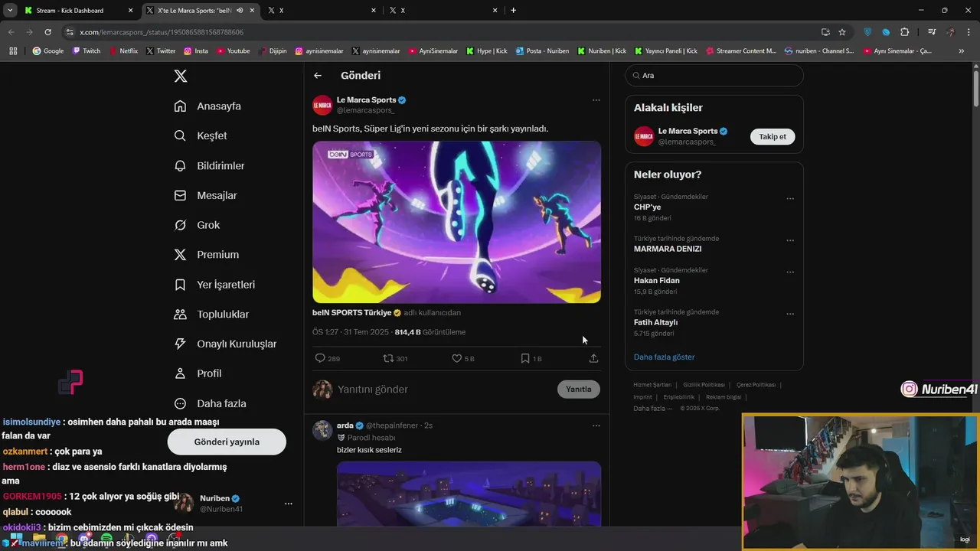Open options for Fatih Altaylı trend
Viewport: 980px width, 551px height.
tap(790, 314)
